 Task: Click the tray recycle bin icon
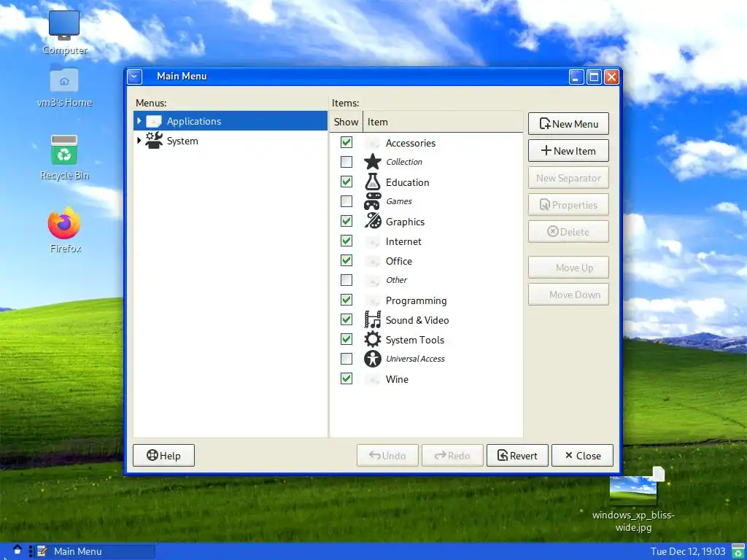click(738, 551)
